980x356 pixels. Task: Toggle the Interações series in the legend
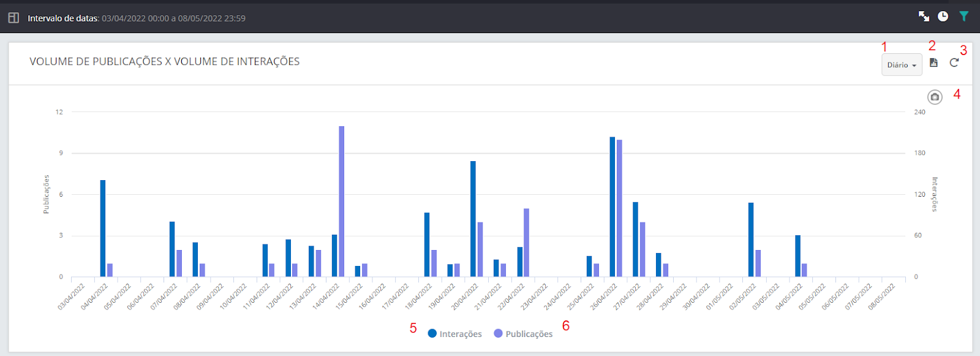454,334
